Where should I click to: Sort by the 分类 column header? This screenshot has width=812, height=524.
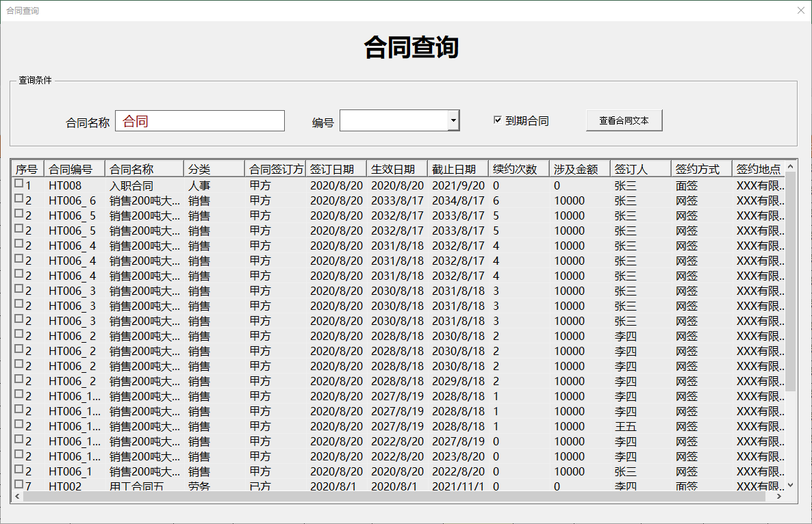214,169
